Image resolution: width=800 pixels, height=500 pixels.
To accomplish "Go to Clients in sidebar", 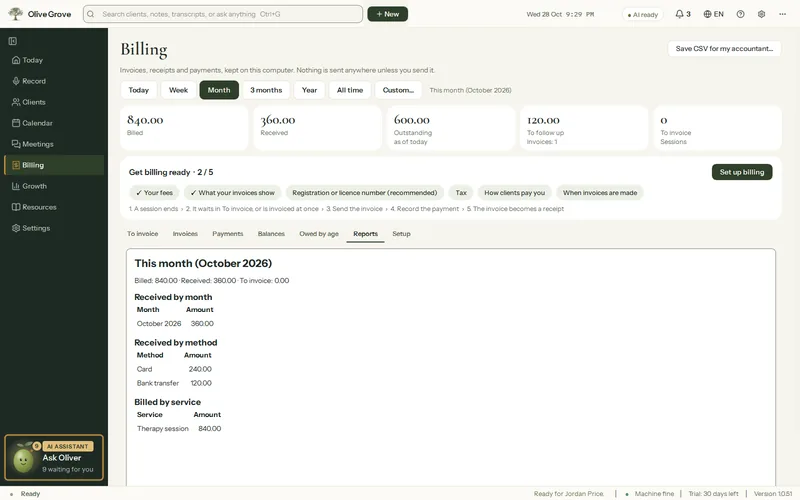I will (x=54, y=102).
